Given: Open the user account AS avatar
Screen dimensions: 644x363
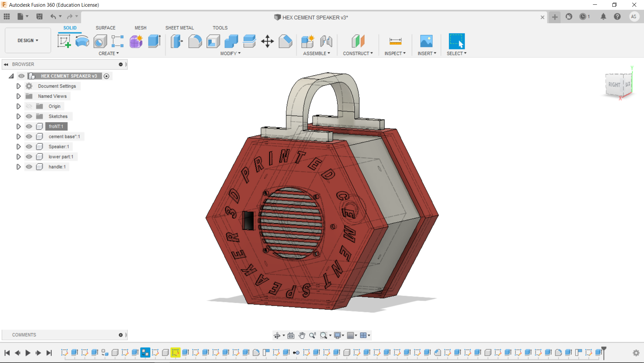Looking at the screenshot, I should (x=634, y=16).
